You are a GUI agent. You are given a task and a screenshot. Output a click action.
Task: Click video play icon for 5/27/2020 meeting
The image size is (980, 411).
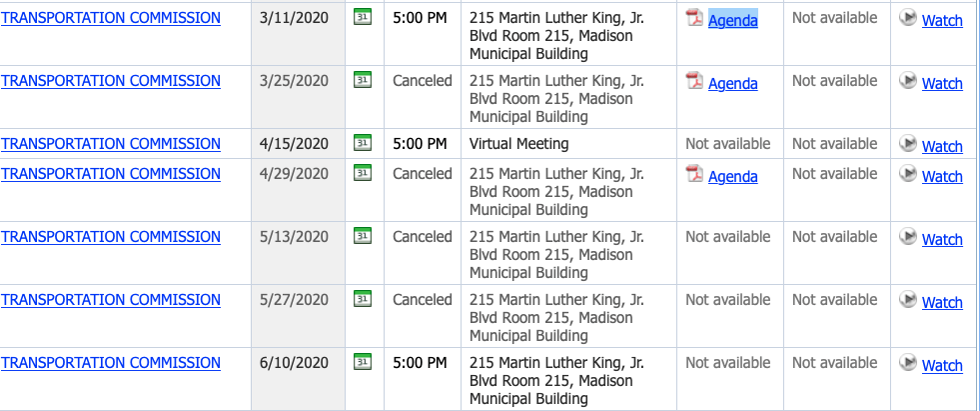908,299
